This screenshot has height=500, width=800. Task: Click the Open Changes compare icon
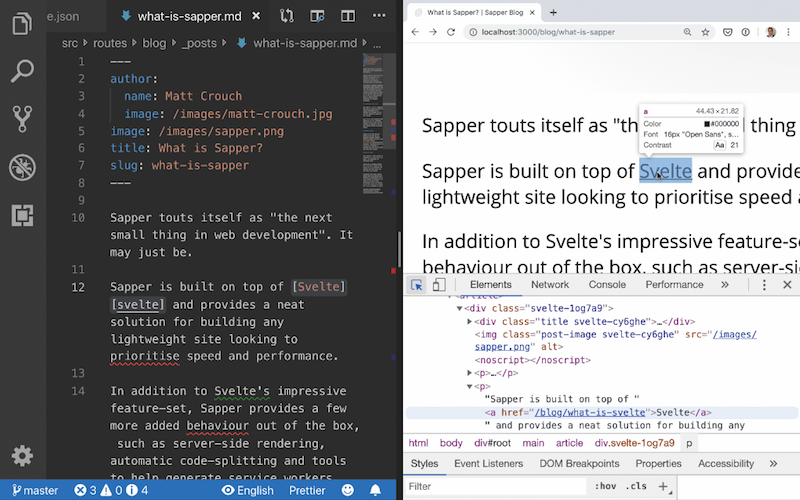(x=287, y=16)
